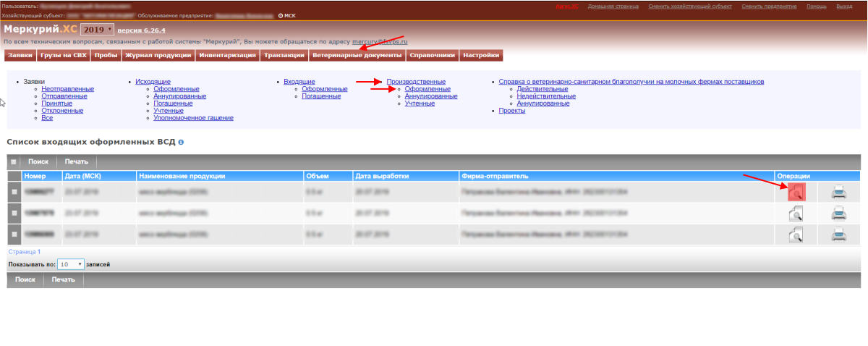This screenshot has height=346, width=868.
Task: Click info icon next to list heading
Action: [181, 143]
